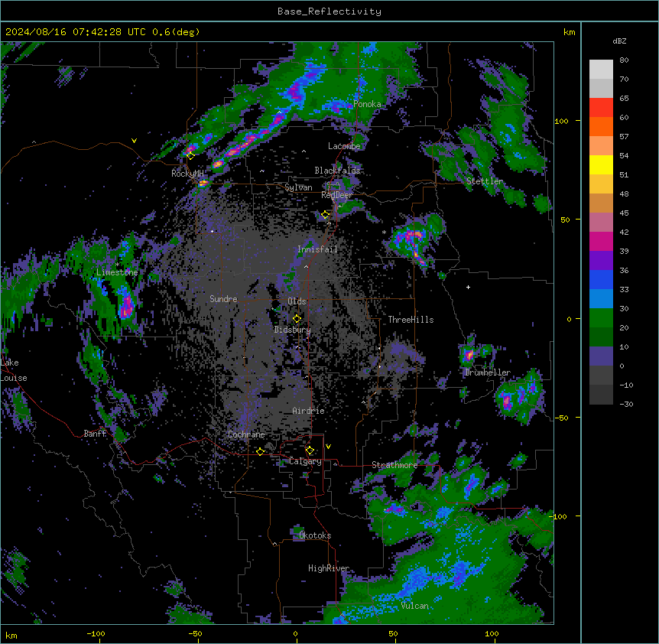Click the asterisk marker above Limestone label

point(117,265)
